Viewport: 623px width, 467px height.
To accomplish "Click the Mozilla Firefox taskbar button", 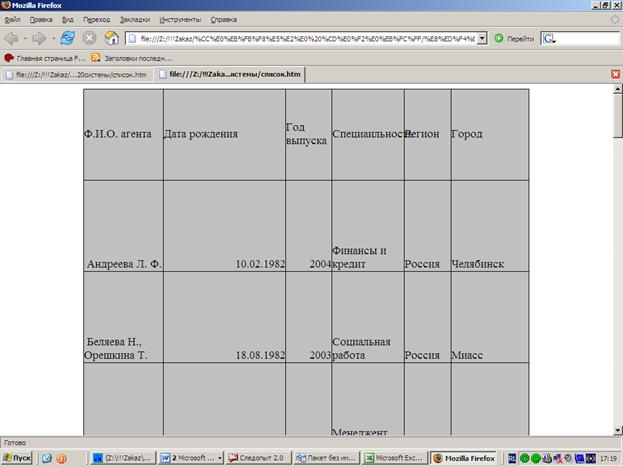I will (464, 458).
